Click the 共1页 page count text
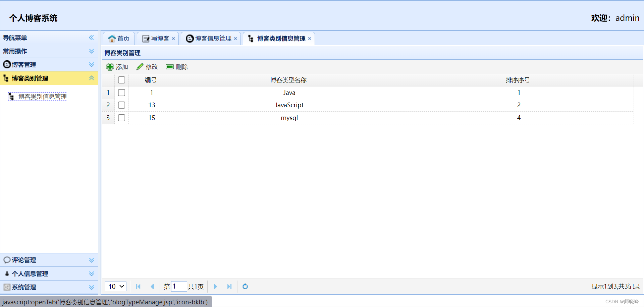Screen dimensions: 644x307 click(x=196, y=287)
